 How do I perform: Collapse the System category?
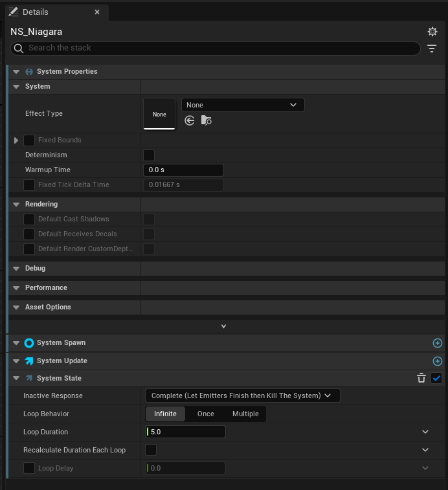coord(16,87)
